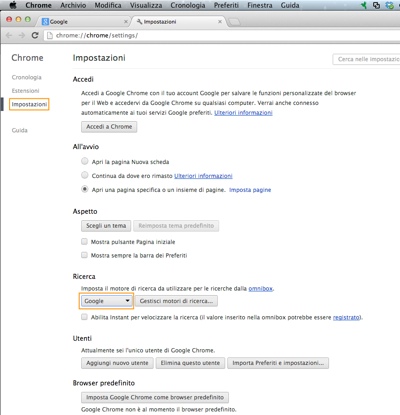Click Aggiungi nuovo utente button
Screen dimensions: 400x415
click(117, 363)
